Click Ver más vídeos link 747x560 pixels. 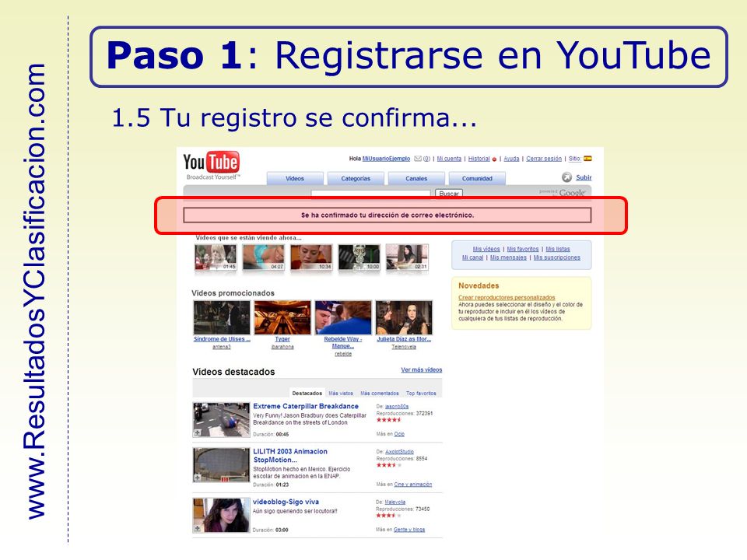421,370
